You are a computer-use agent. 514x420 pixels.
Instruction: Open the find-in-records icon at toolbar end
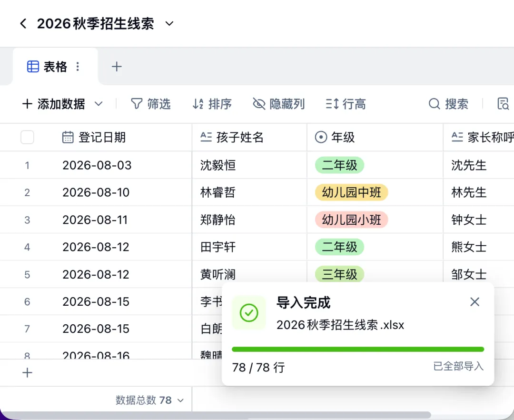pyautogui.click(x=503, y=104)
